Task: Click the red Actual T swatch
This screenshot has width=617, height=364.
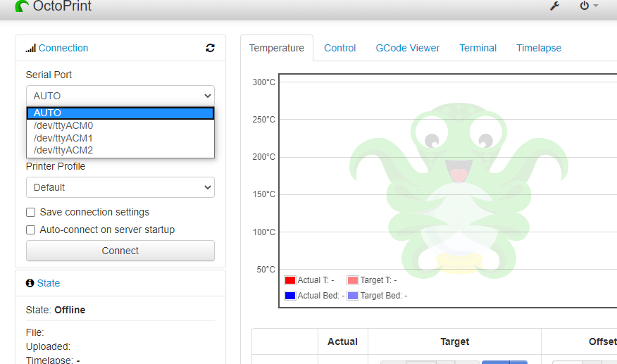Action: pyautogui.click(x=290, y=280)
